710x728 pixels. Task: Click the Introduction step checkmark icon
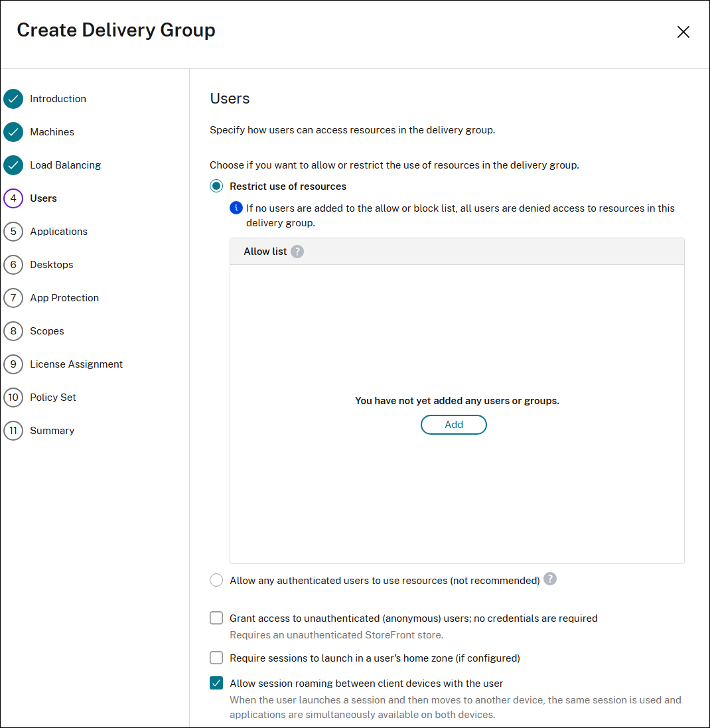pos(13,99)
